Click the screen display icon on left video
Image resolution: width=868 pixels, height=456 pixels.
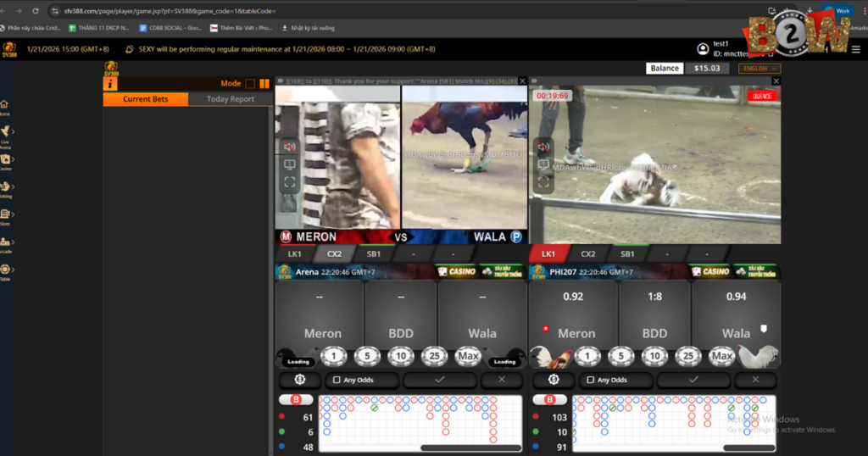(289, 164)
